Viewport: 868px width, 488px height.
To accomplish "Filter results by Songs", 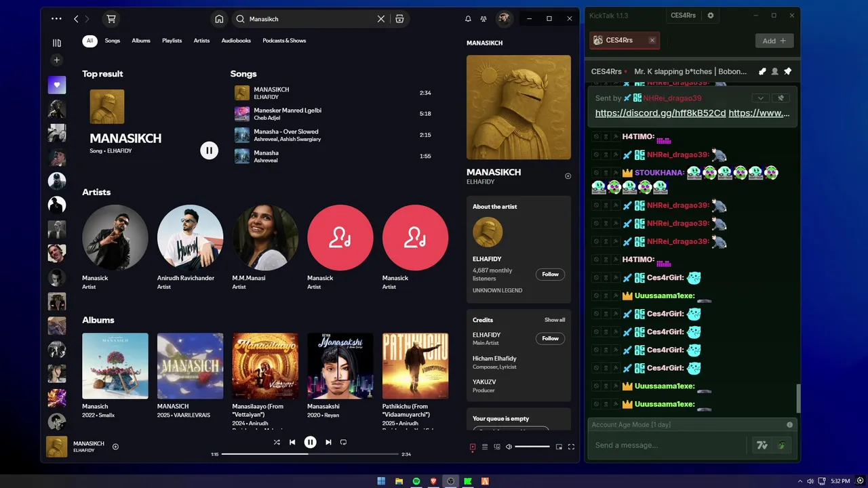I will tap(113, 41).
